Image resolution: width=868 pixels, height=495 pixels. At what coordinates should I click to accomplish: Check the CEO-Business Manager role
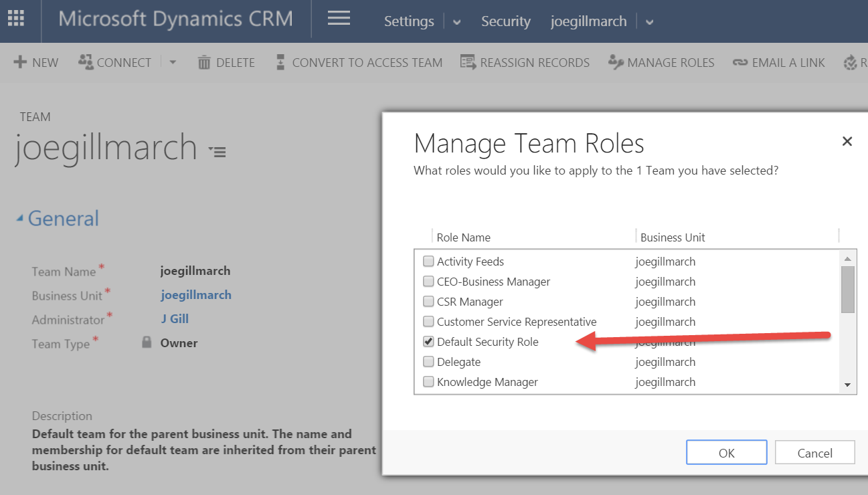[x=428, y=282]
